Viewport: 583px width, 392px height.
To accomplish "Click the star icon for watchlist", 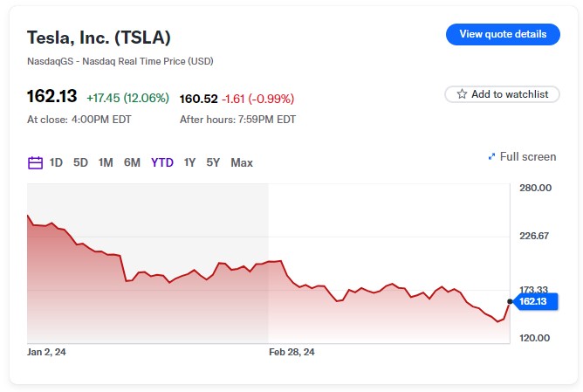I will click(x=463, y=94).
